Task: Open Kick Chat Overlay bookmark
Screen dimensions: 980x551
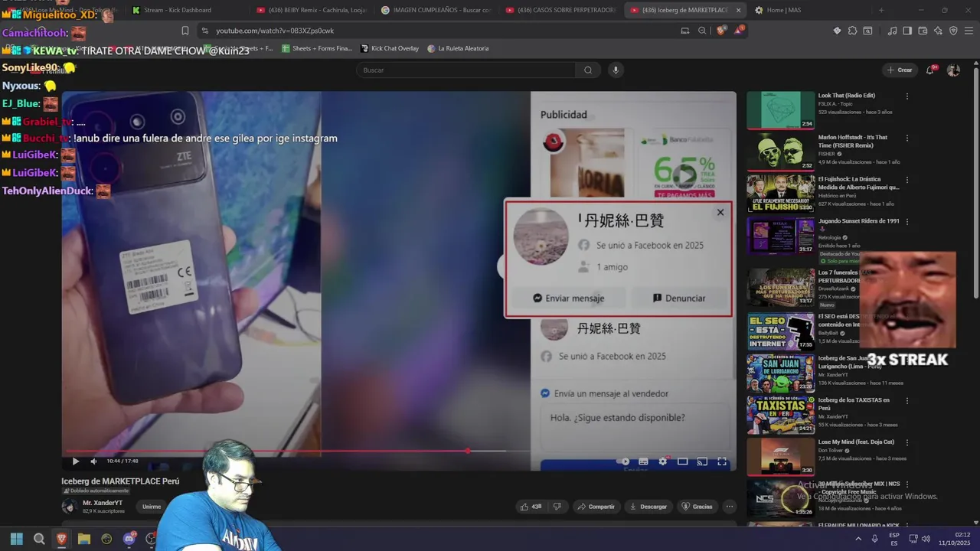Action: (x=389, y=48)
